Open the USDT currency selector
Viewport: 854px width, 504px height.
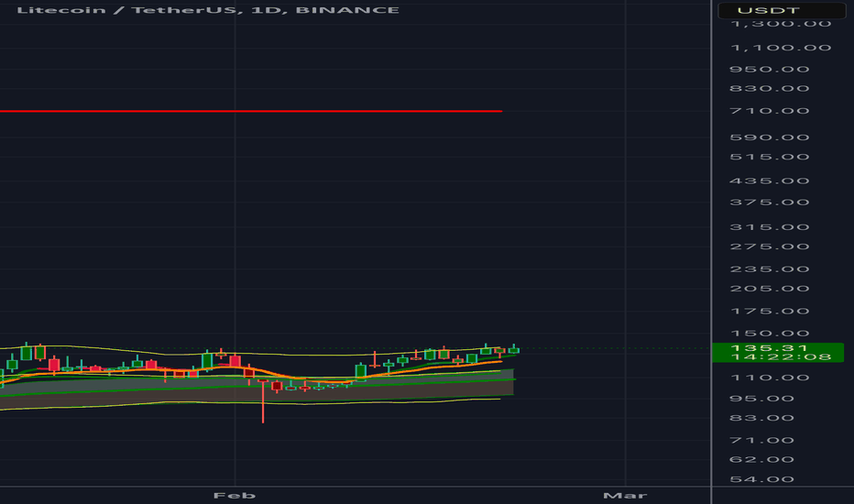[782, 10]
